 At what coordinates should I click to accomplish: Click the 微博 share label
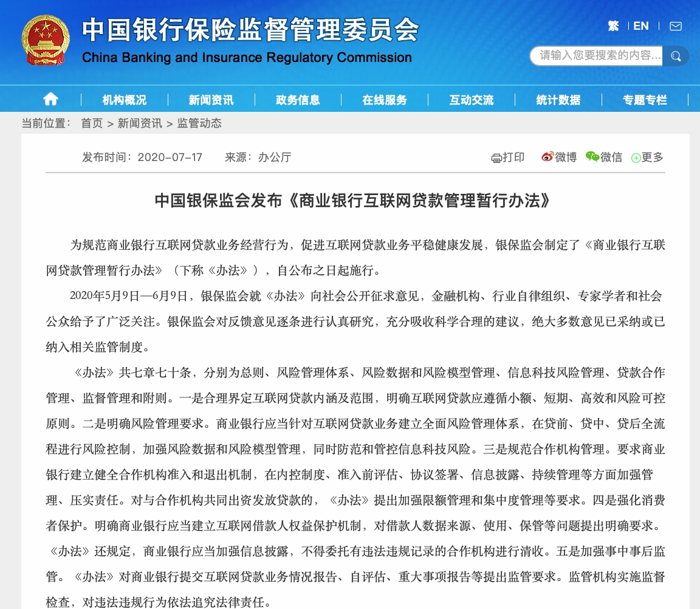point(566,157)
